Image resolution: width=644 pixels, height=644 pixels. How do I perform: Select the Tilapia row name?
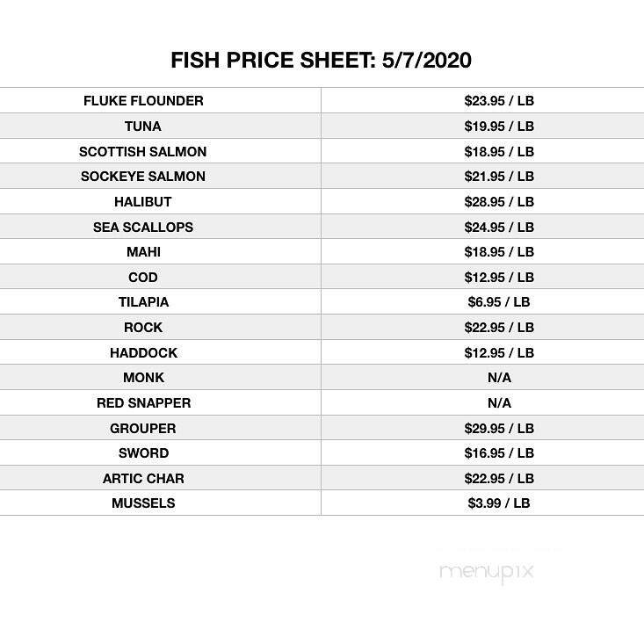143,302
